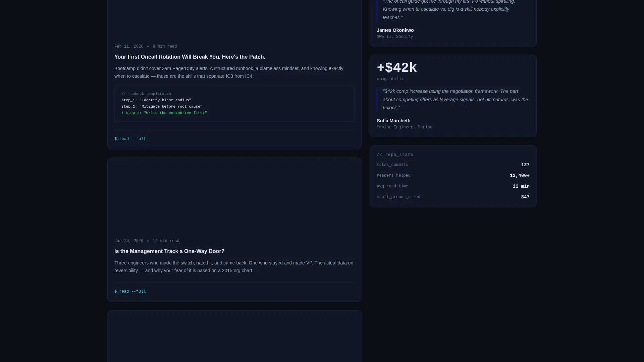
Task: Click the management track summary paragraph
Action: click(x=234, y=267)
